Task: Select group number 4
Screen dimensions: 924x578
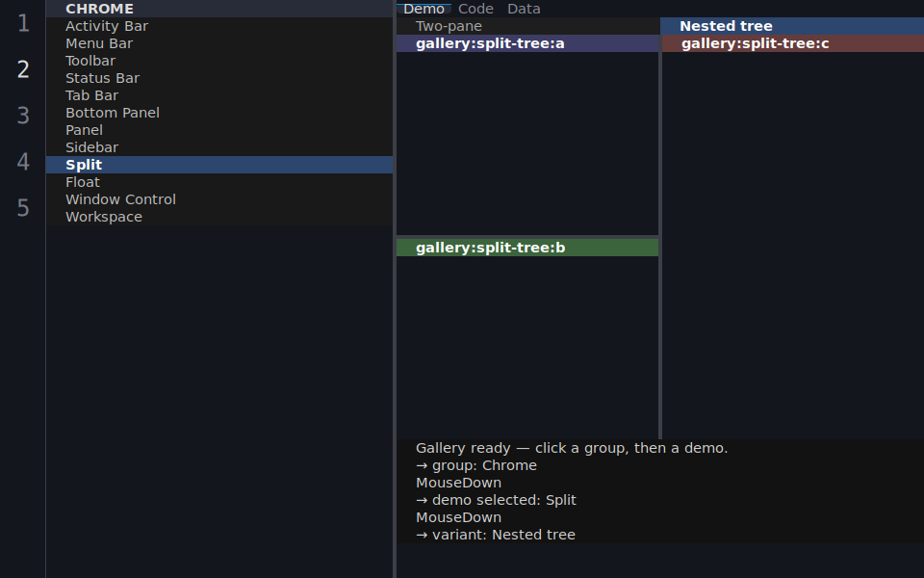Action: [x=23, y=162]
